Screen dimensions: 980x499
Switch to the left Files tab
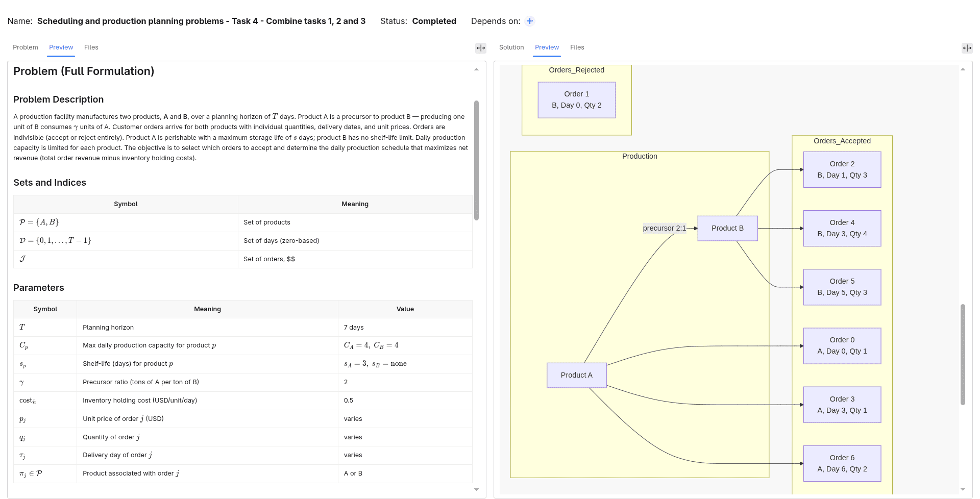pos(91,47)
